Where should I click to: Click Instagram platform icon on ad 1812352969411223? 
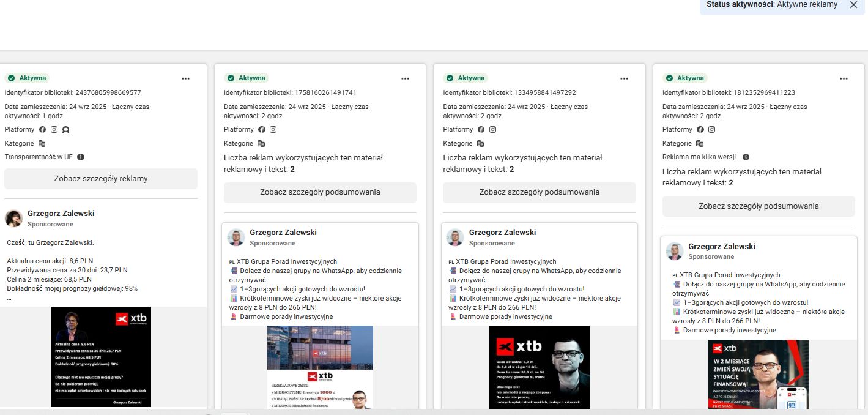pos(712,130)
